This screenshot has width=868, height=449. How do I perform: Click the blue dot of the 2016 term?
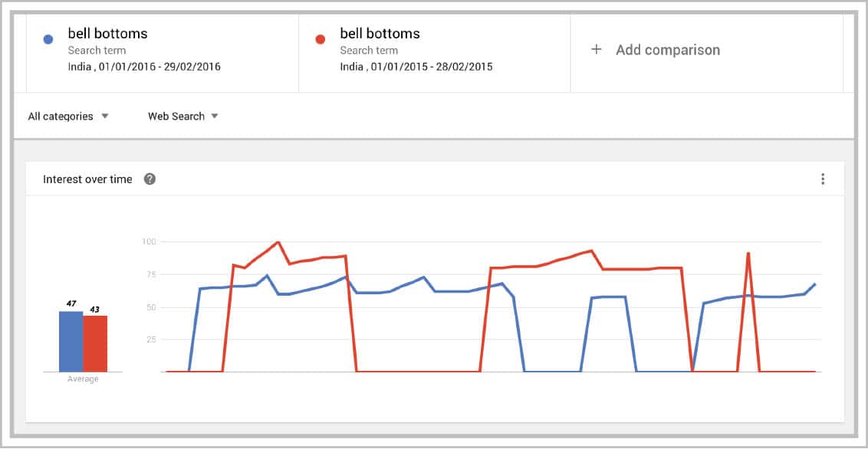[x=48, y=39]
